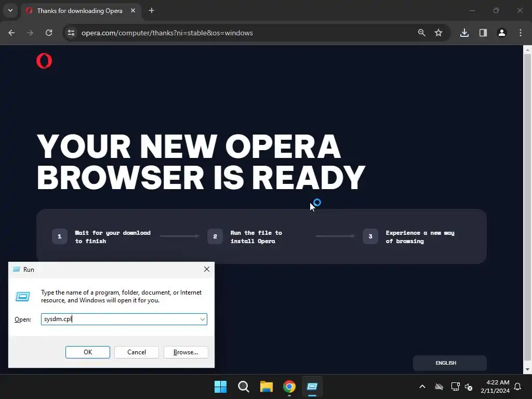Close the Run dialog with X
This screenshot has width=532, height=399.
click(x=207, y=270)
